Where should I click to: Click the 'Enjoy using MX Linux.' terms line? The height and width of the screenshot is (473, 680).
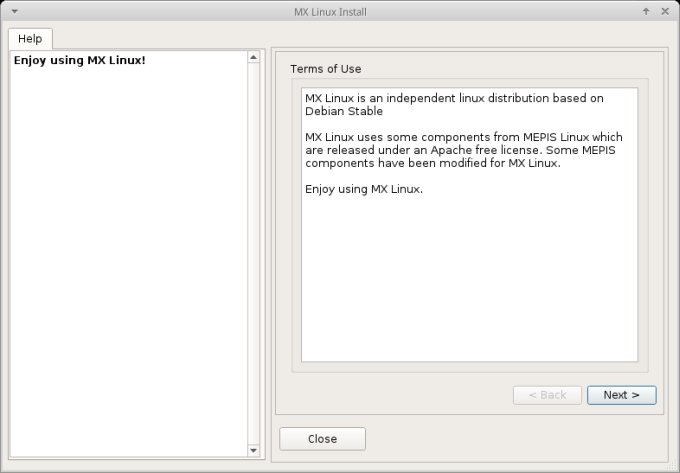[x=364, y=189]
